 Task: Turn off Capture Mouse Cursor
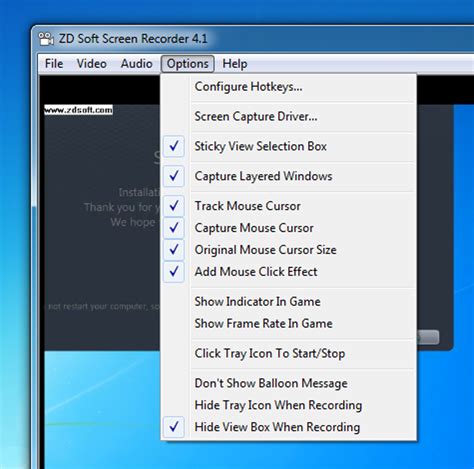pos(288,228)
